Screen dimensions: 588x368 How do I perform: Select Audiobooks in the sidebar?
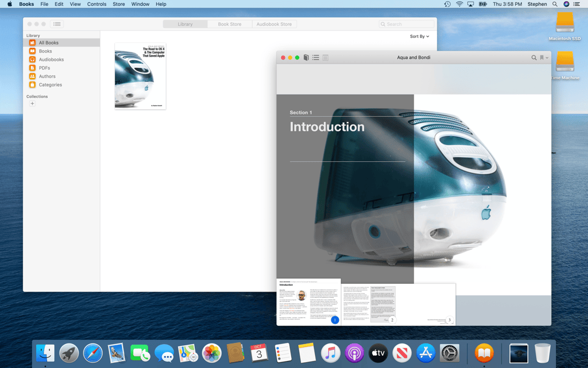click(61, 60)
